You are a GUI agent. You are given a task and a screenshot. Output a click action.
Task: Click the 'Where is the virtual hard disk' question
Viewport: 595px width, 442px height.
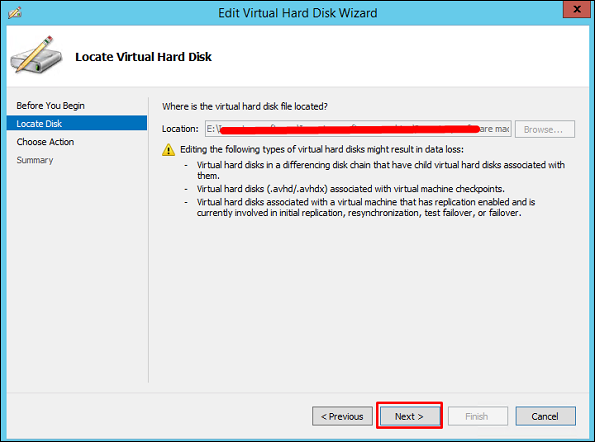point(245,107)
